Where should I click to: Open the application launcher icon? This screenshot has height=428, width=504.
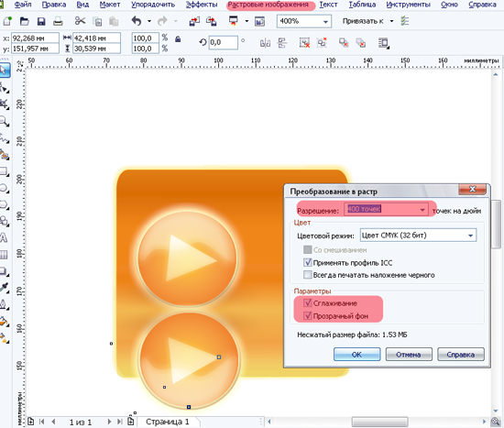(234, 21)
